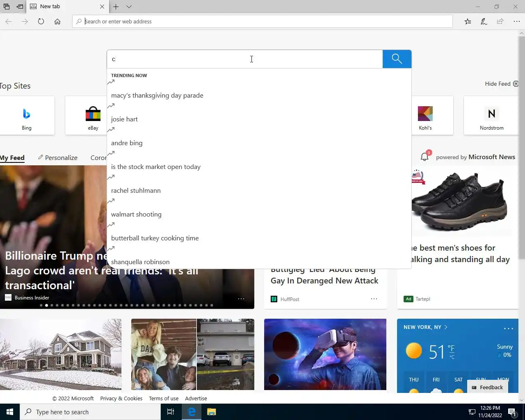The height and width of the screenshot is (420, 525).
Task: Open the Favorites star list icon
Action: point(468,21)
